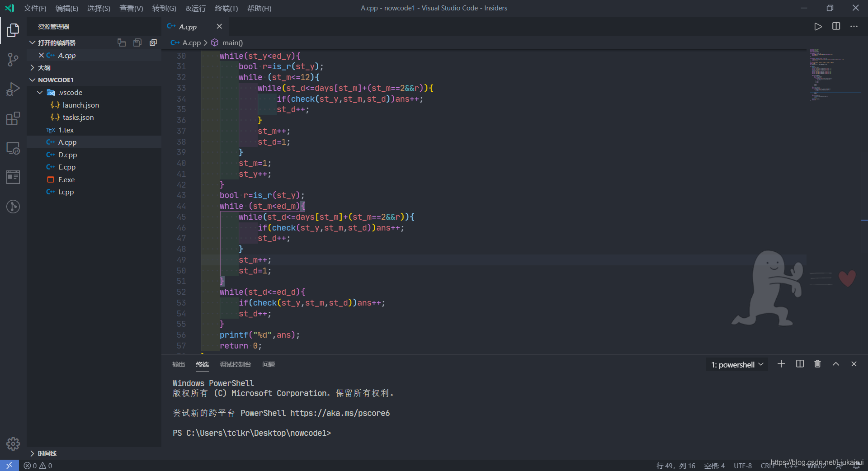Collapse the NOWCODE1 folder section
Screen dimensions: 868x471
tap(32, 80)
